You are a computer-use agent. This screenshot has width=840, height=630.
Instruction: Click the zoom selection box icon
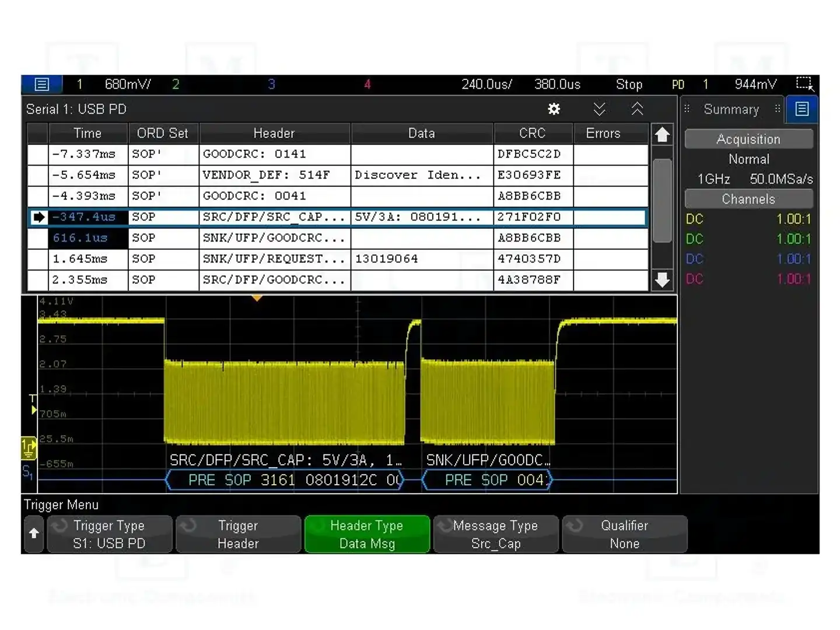[805, 84]
